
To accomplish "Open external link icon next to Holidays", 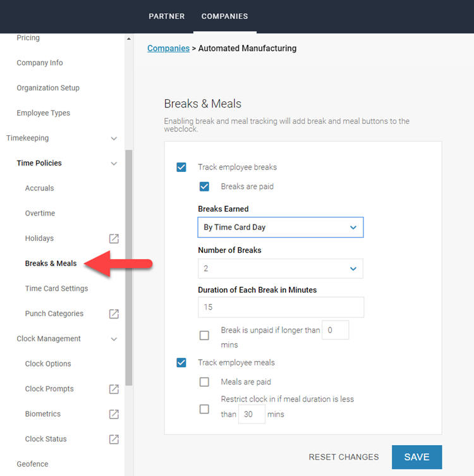I will click(x=114, y=238).
